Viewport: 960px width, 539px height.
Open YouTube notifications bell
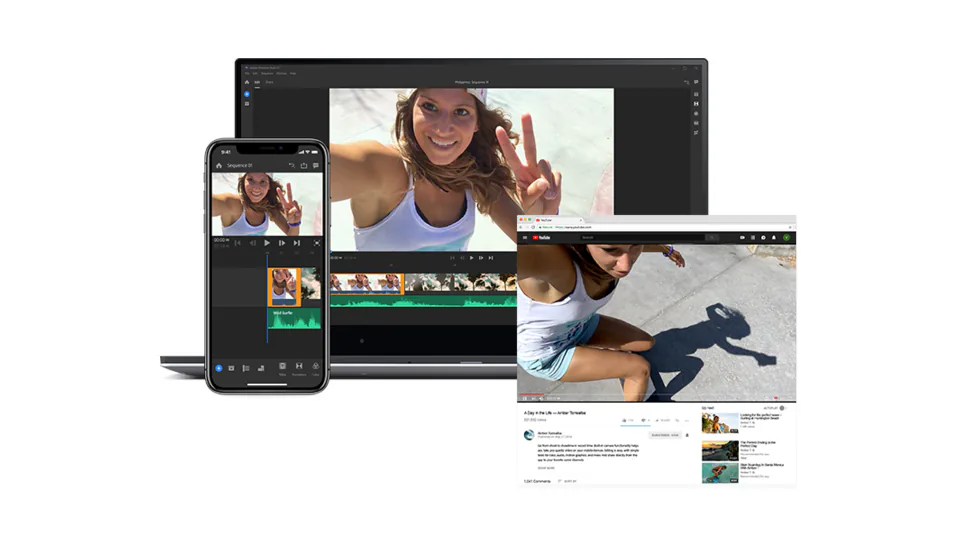tap(774, 238)
